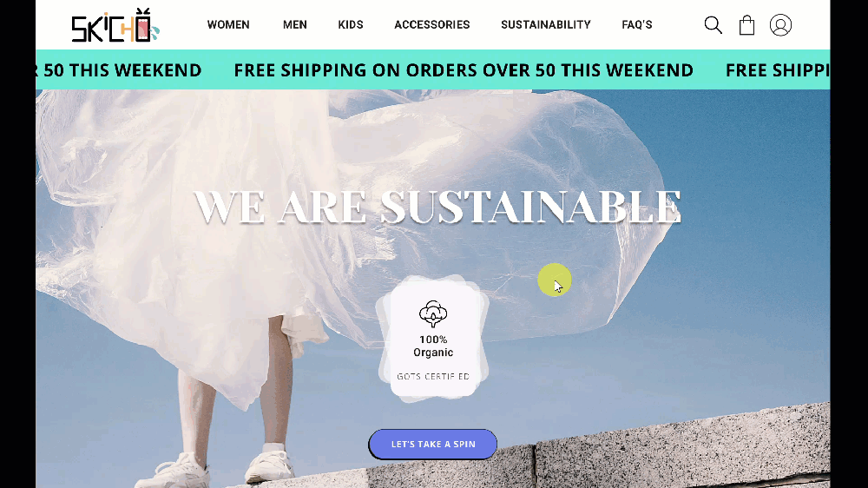Click the cotton plant icon on card

pos(433,314)
